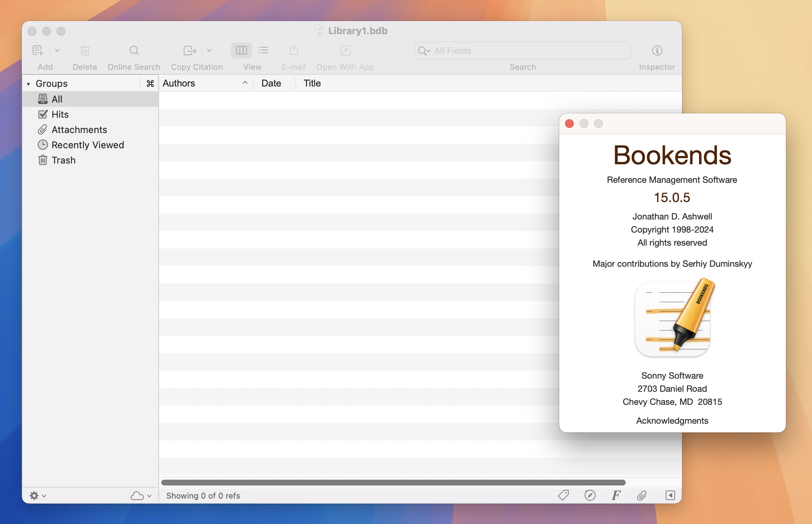The image size is (812, 524).
Task: Focus the All Fields search box
Action: click(x=523, y=51)
